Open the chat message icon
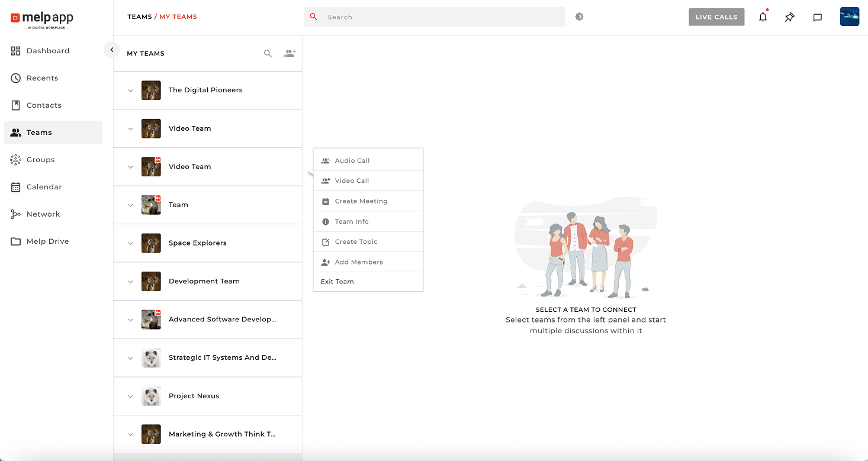This screenshot has width=868, height=461. [817, 17]
